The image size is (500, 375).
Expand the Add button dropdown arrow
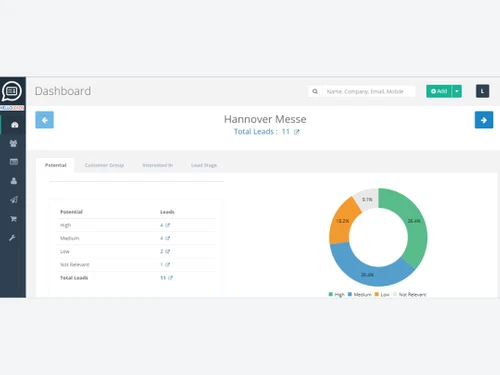pyautogui.click(x=457, y=91)
